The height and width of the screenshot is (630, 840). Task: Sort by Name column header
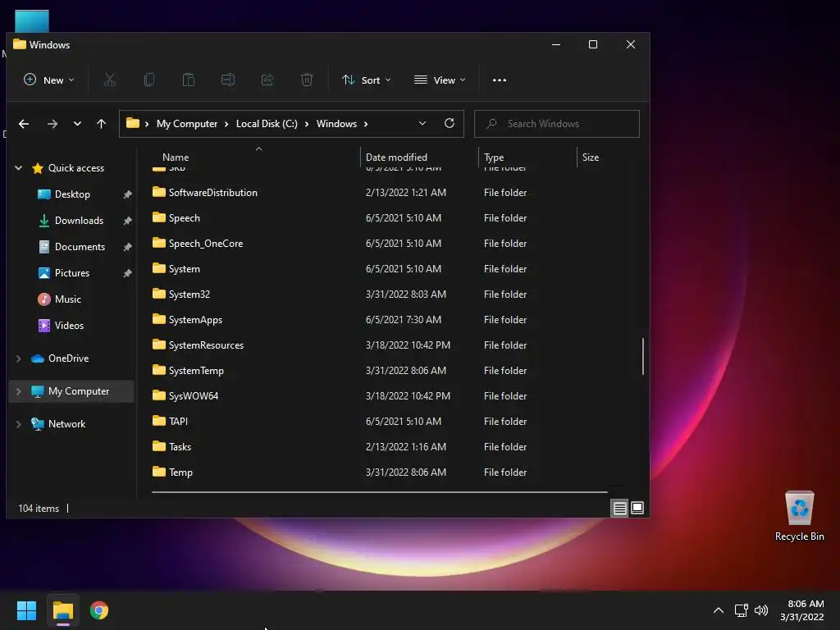176,157
